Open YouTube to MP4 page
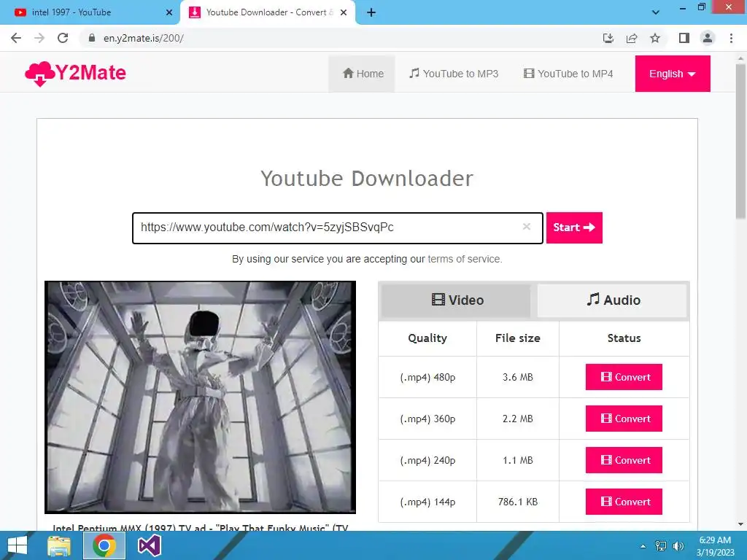Image resolution: width=747 pixels, height=560 pixels. [x=568, y=74]
